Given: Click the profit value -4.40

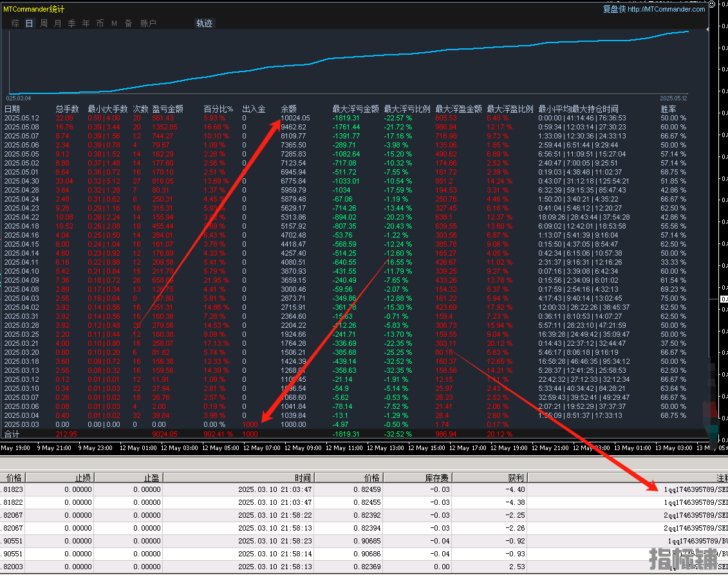Looking at the screenshot, I should (516, 489).
